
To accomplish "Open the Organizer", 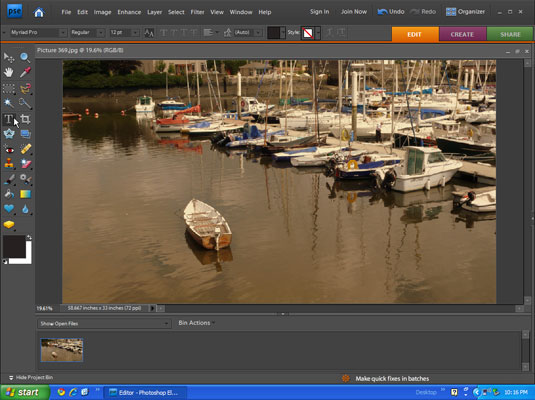I will [465, 12].
